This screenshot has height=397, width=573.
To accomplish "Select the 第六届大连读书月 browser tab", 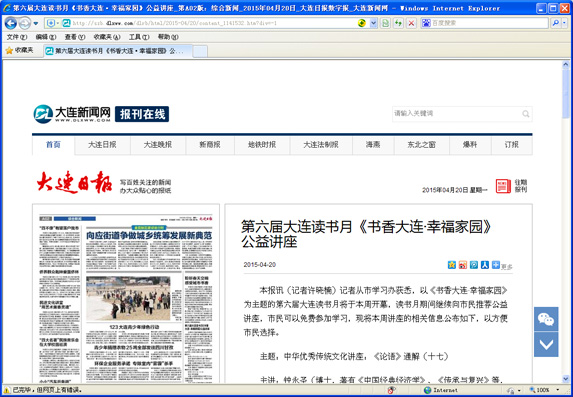I will 118,51.
